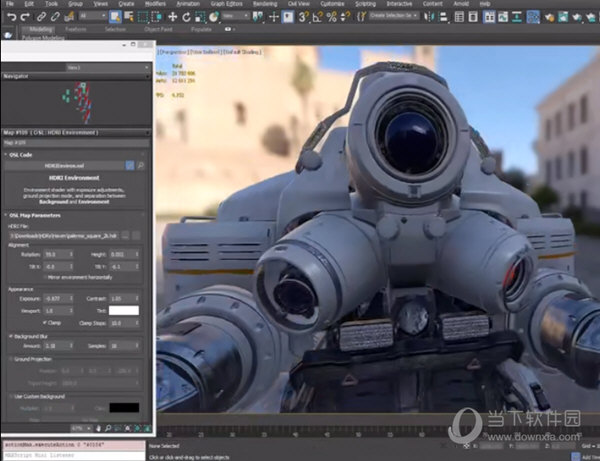Open the File menu

[10, 4]
